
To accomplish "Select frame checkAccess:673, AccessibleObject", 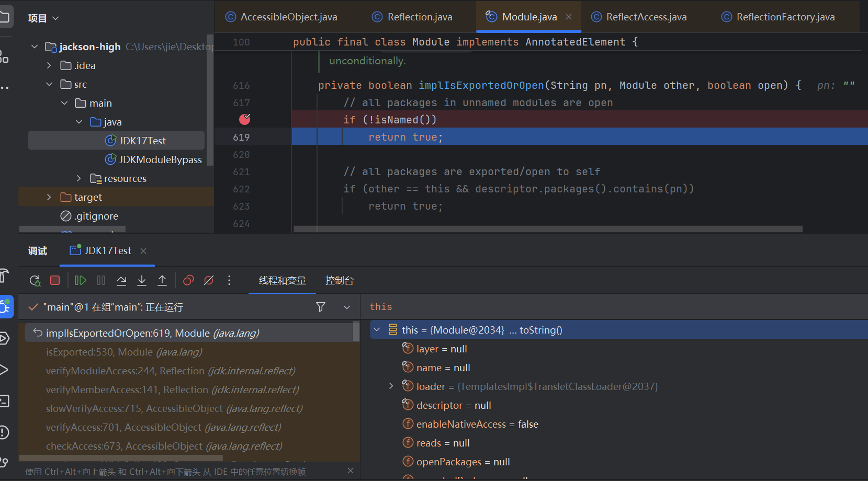I will pos(164,446).
